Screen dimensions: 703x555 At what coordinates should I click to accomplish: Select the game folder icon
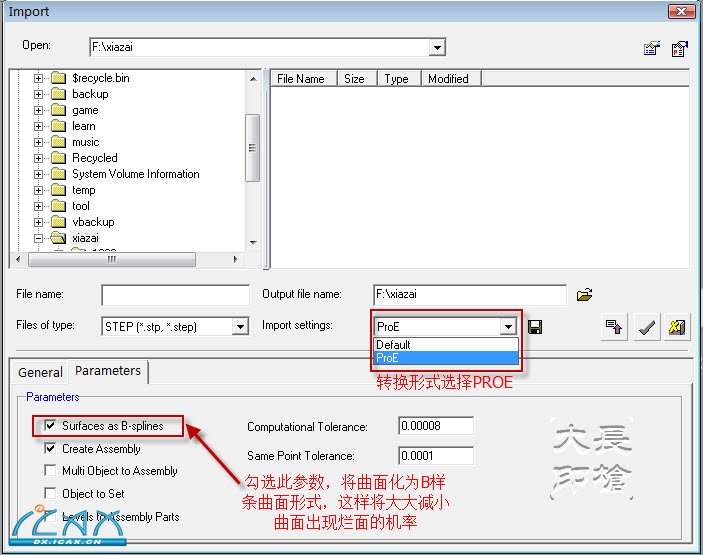pyautogui.click(x=58, y=110)
